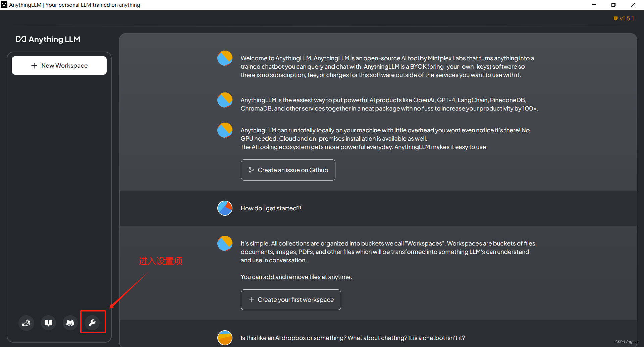Screen dimensions: 644x347
Task: Click the avatar beside the welcome message
Action: click(x=225, y=58)
